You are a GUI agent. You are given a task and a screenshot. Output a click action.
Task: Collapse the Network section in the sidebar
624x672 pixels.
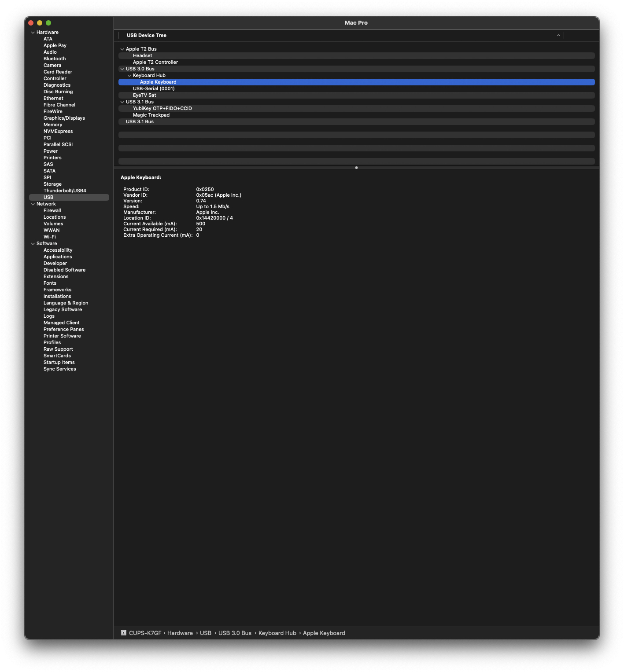[33, 204]
